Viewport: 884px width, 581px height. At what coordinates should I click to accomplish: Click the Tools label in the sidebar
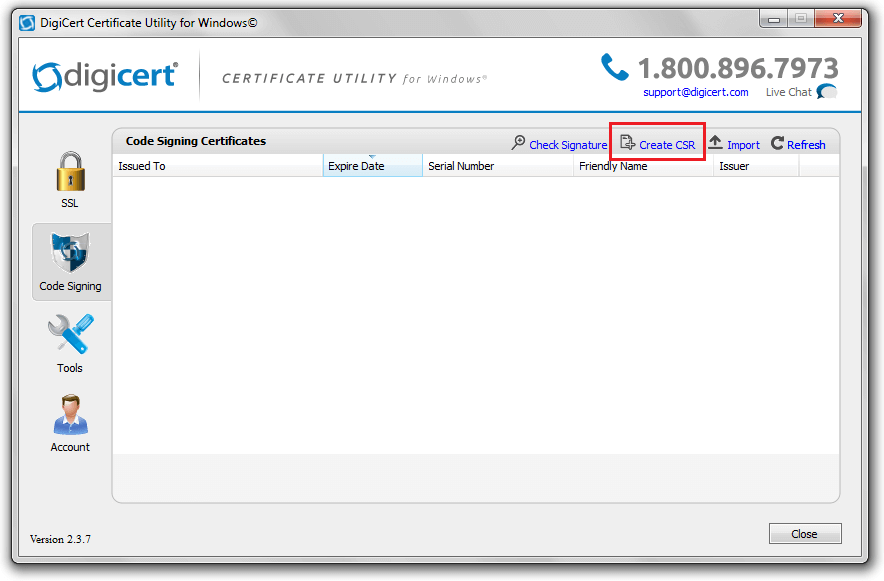point(70,368)
